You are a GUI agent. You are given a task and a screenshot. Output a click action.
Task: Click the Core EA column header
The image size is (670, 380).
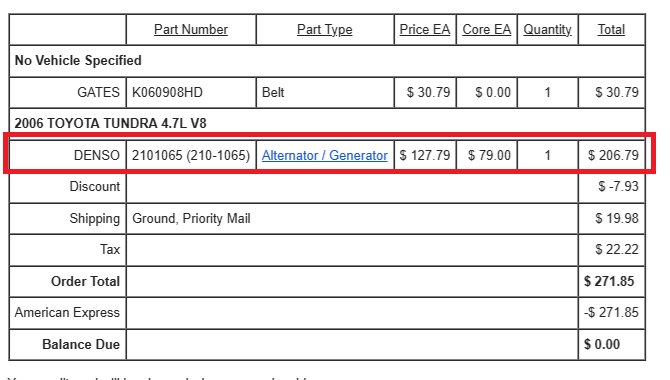pyautogui.click(x=487, y=29)
